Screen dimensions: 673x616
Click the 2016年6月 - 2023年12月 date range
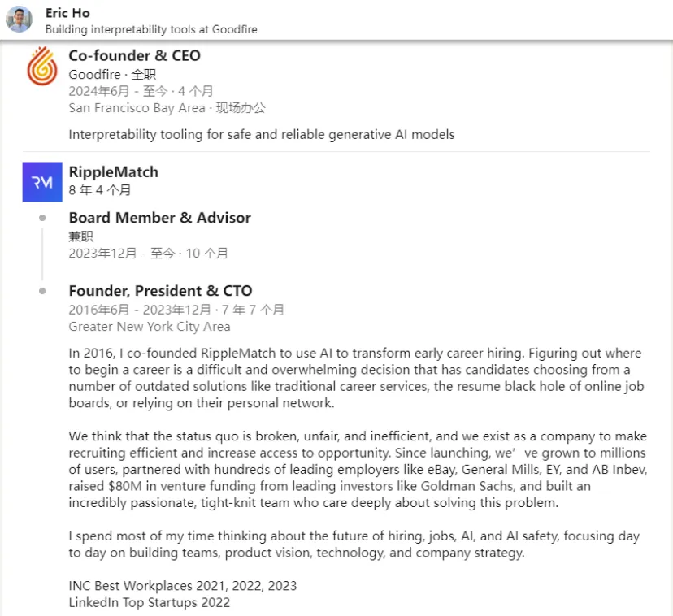[x=140, y=310]
